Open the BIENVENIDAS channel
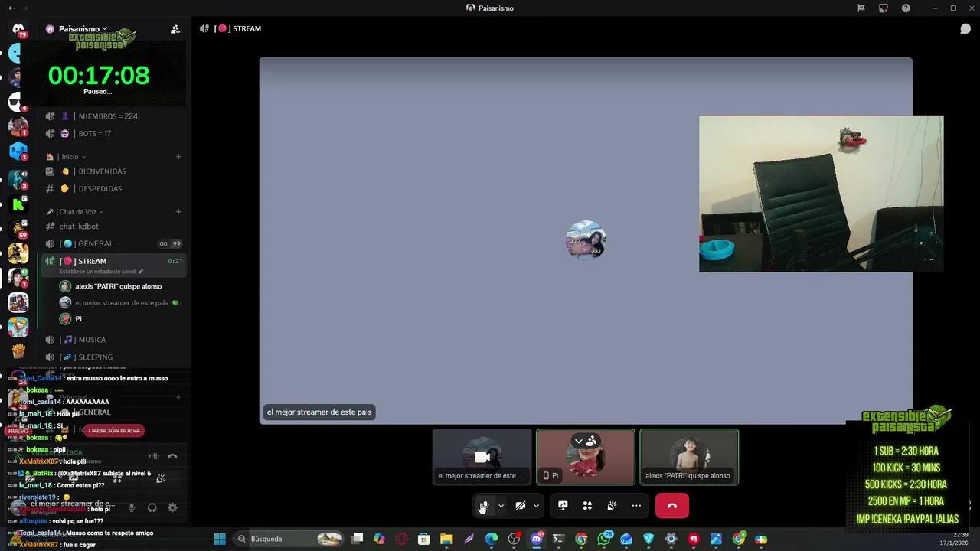980x551 pixels. tap(113, 171)
